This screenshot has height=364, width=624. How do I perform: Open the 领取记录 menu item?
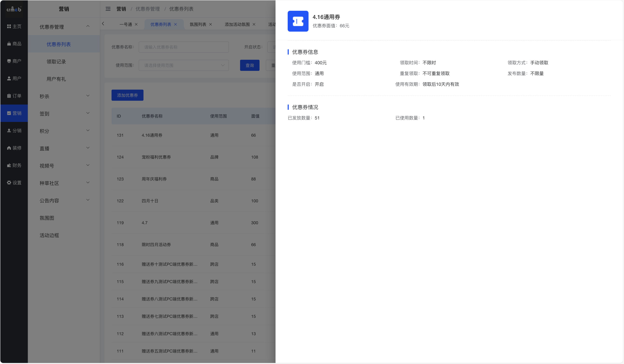[56, 62]
